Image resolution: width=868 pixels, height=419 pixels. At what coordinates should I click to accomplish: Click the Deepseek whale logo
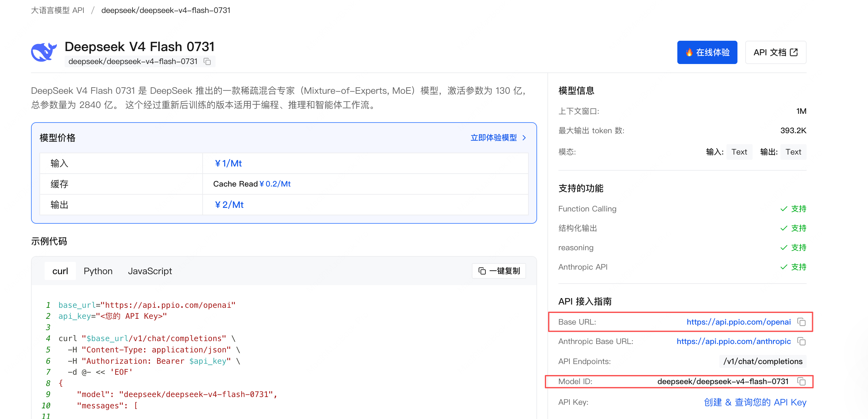coord(44,52)
